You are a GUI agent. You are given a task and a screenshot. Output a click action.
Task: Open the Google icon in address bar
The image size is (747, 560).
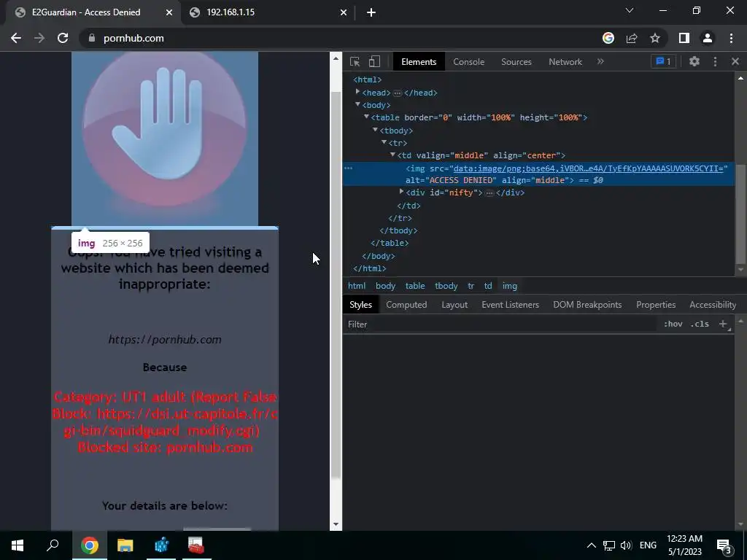coord(608,38)
